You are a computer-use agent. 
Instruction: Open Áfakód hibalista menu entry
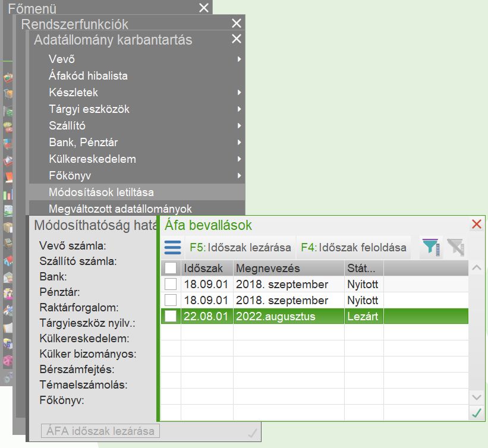(137, 75)
